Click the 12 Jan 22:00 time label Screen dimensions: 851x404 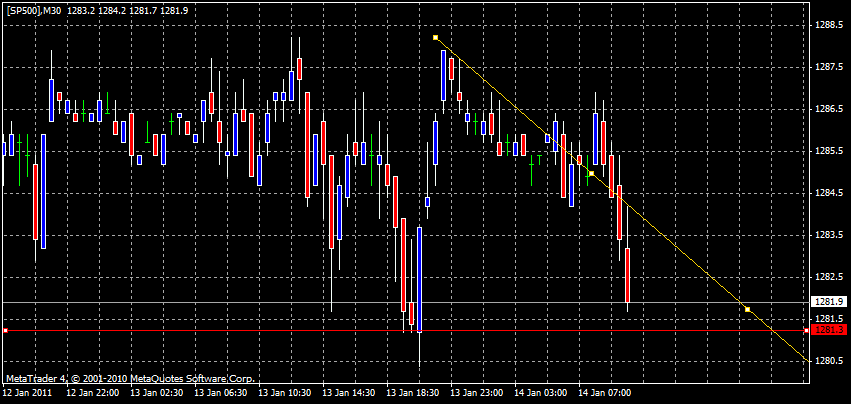91,392
